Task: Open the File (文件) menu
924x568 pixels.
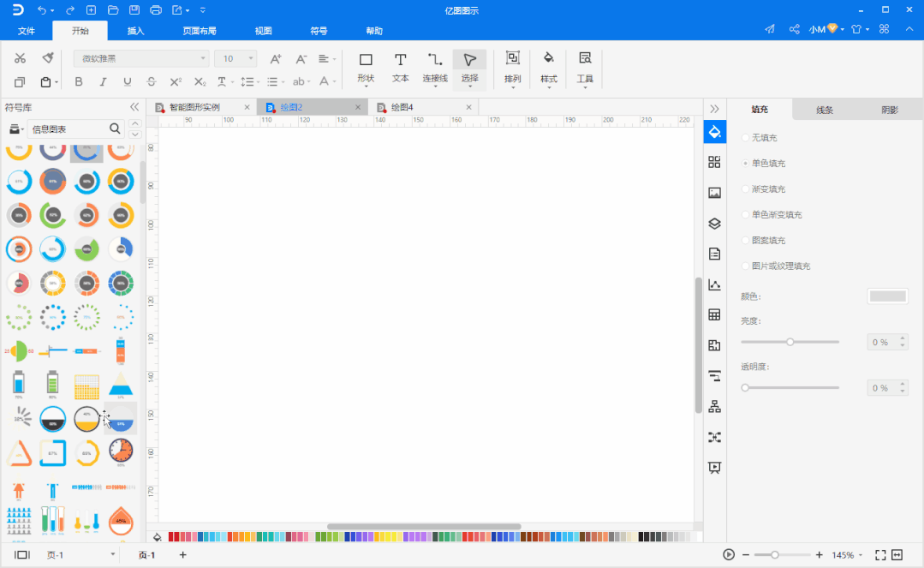Action: click(x=27, y=31)
